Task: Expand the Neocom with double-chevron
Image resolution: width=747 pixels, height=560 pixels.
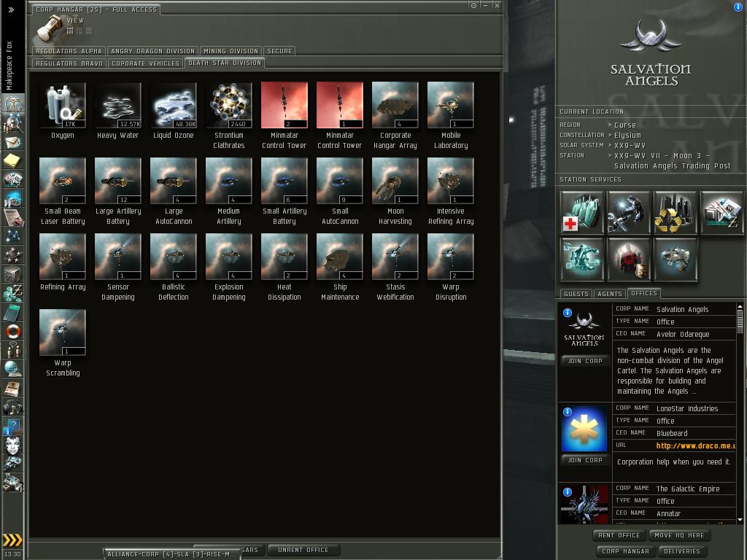Action: click(12, 9)
